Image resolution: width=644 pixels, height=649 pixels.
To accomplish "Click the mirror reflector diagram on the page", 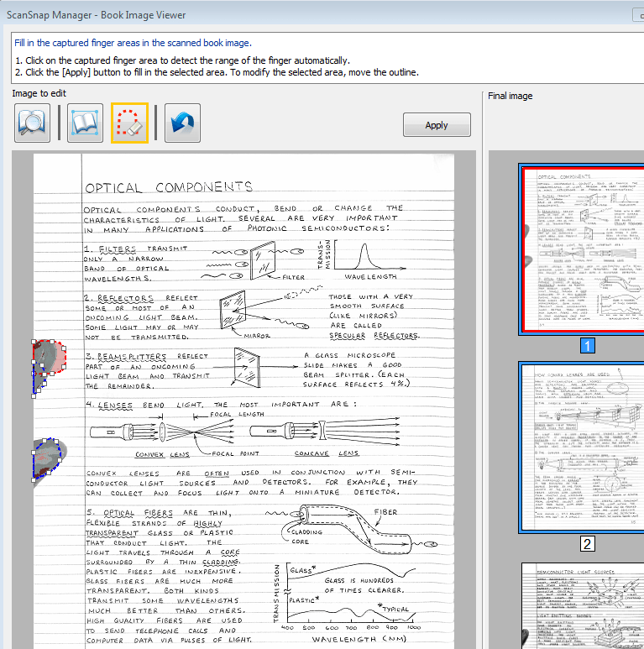I will pos(233,309).
